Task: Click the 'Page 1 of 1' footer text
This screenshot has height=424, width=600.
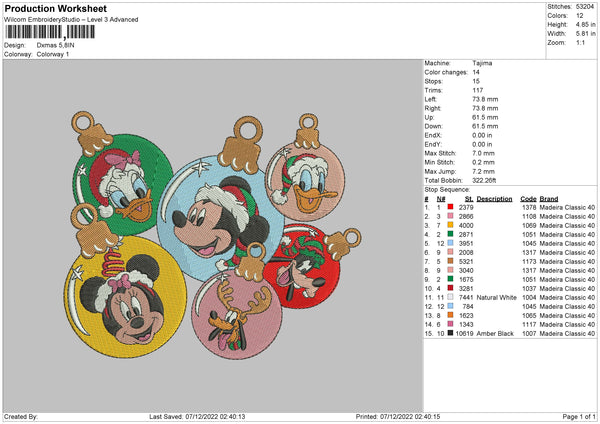Action: 579,416
